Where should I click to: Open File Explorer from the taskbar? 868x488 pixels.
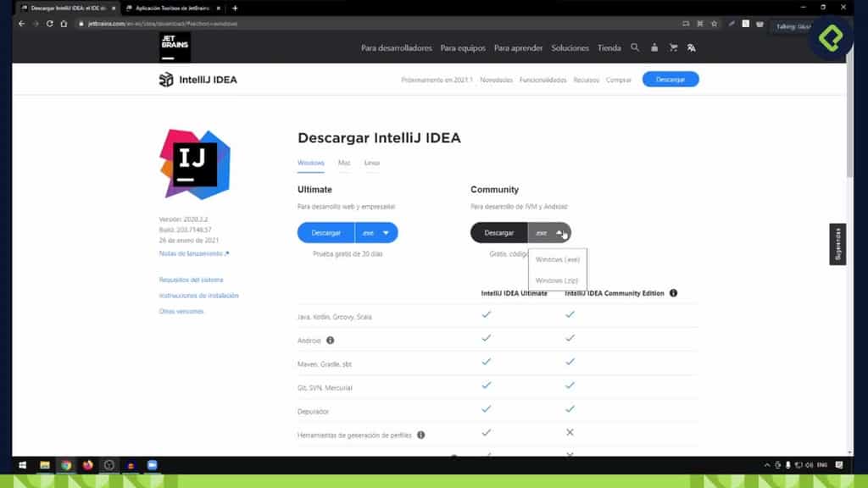pyautogui.click(x=44, y=465)
